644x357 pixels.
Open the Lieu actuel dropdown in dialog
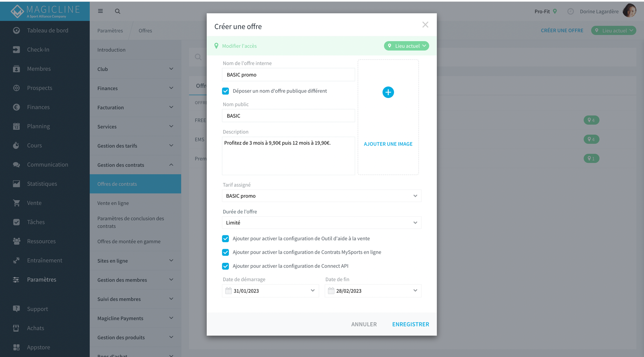(x=406, y=46)
